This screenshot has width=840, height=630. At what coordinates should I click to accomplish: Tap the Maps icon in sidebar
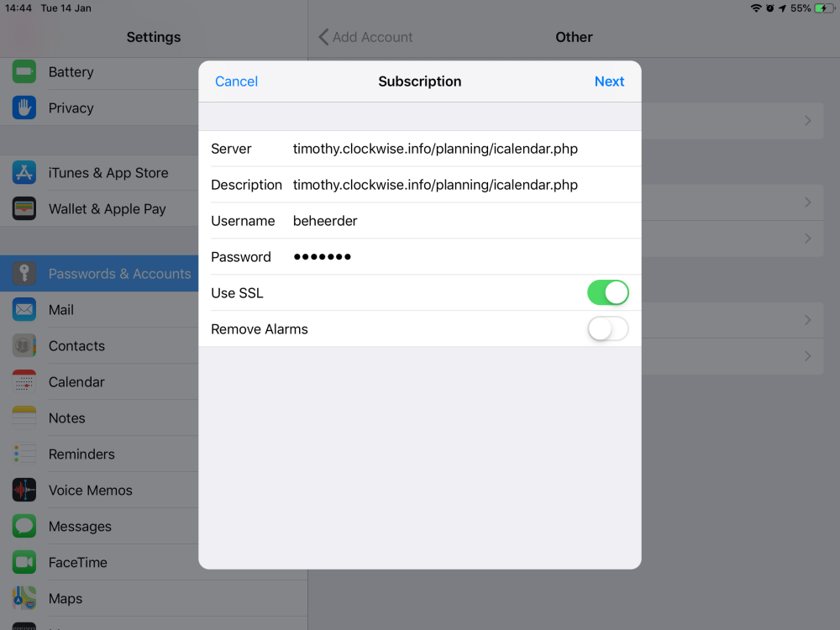[x=24, y=598]
